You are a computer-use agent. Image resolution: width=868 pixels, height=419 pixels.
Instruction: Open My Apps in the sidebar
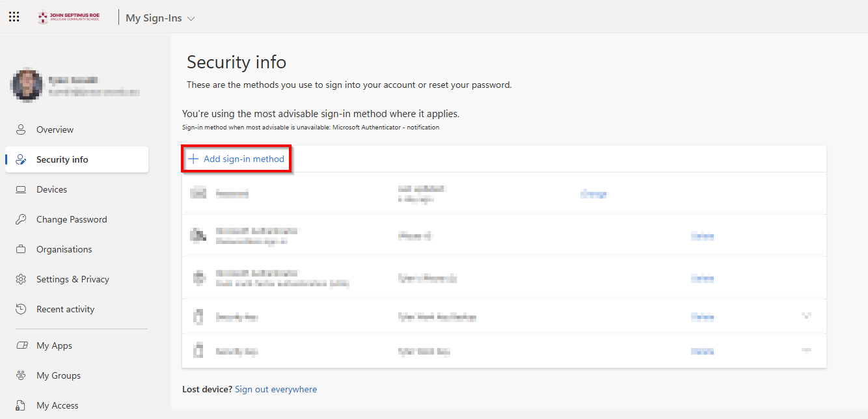point(54,345)
